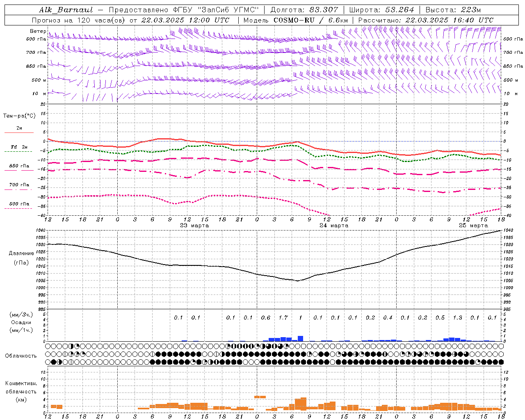Click the 0.6 three-hour precipitation value

[x=266, y=317]
